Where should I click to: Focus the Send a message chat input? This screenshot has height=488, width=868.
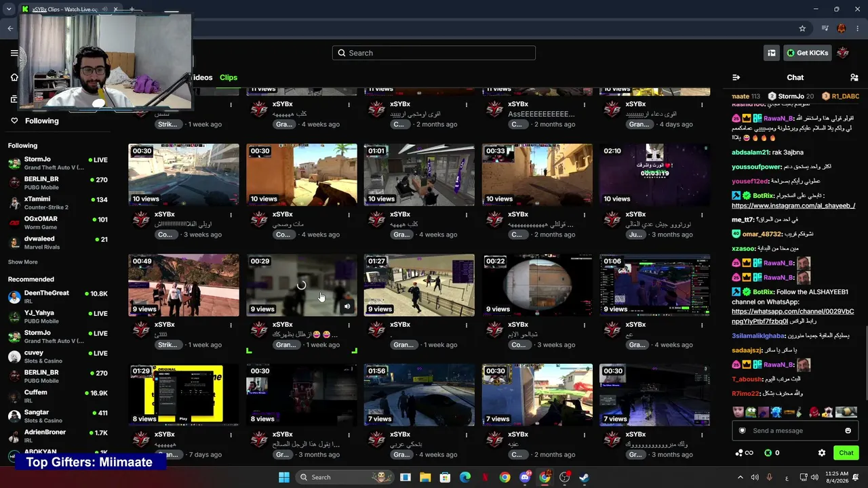pyautogui.click(x=795, y=430)
